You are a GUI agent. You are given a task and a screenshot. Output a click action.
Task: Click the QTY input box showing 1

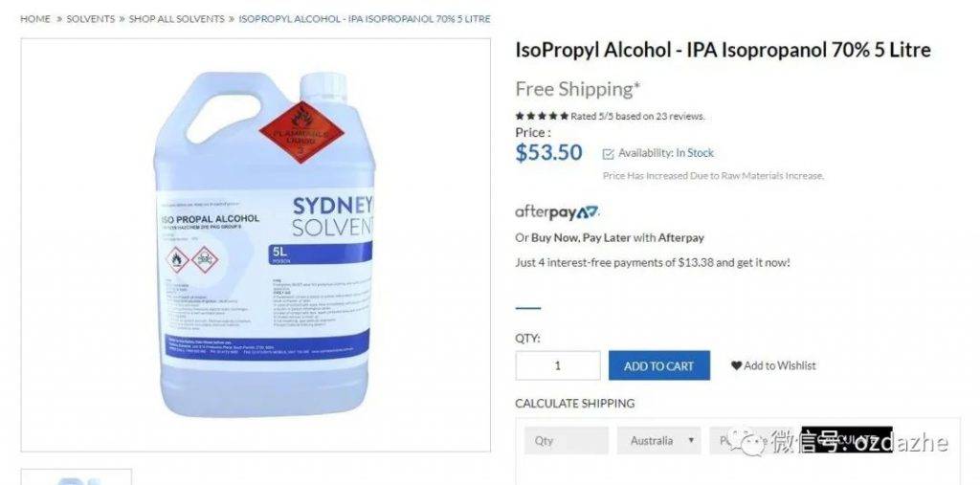[x=558, y=365]
